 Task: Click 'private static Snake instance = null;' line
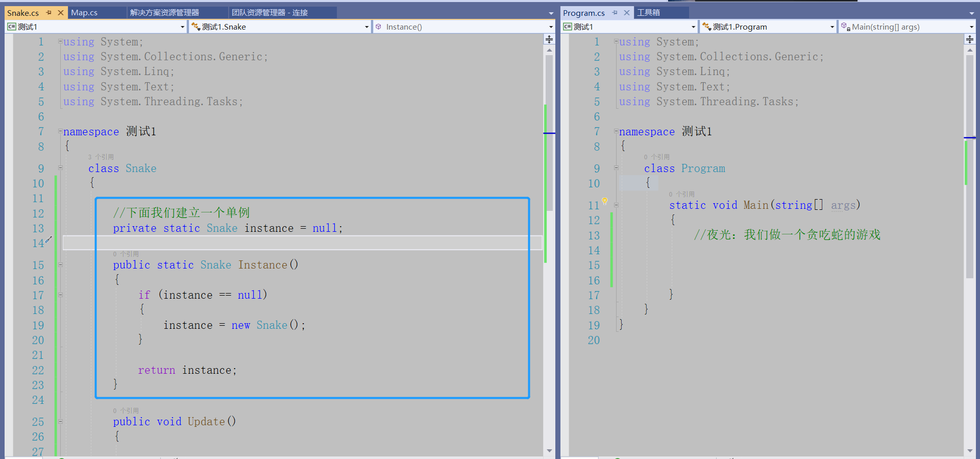pyautogui.click(x=228, y=228)
